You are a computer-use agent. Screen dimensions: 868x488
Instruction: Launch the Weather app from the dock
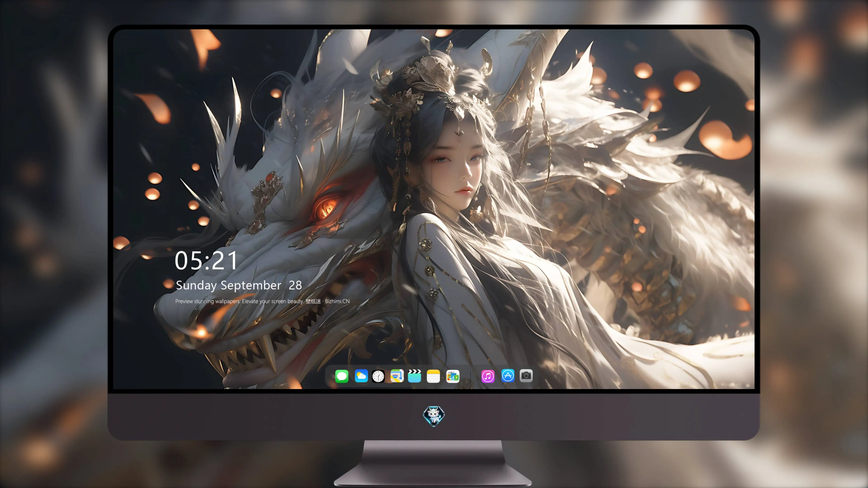[361, 376]
